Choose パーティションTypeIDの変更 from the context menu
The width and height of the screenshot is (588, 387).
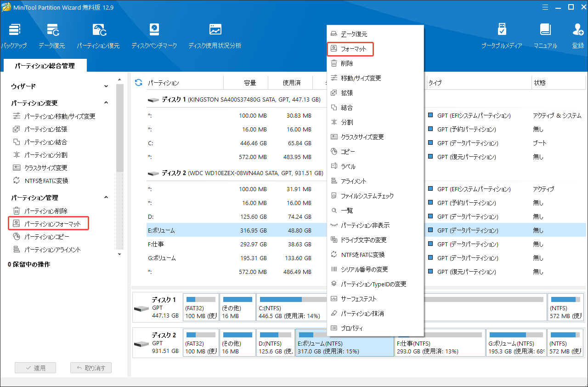click(375, 284)
